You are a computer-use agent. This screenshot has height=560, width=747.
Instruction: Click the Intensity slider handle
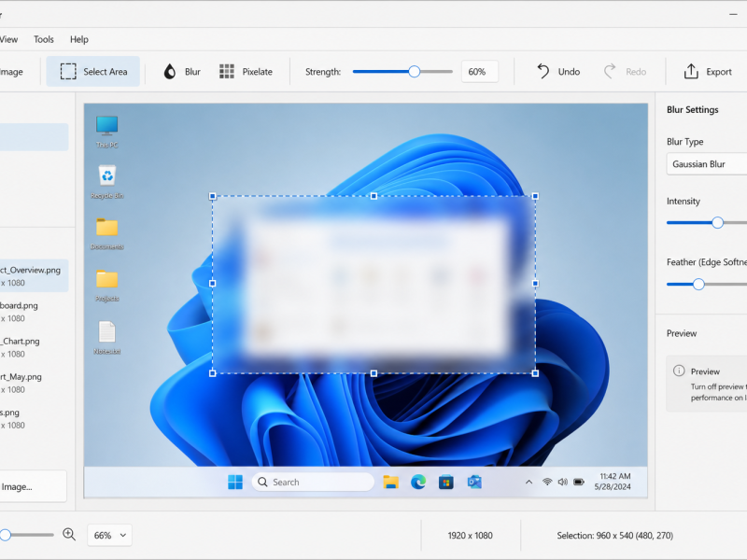click(717, 222)
